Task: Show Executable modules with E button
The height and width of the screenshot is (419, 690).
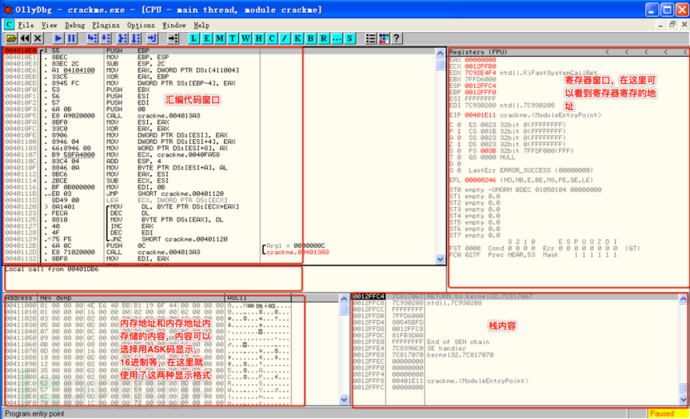Action: click(207, 38)
